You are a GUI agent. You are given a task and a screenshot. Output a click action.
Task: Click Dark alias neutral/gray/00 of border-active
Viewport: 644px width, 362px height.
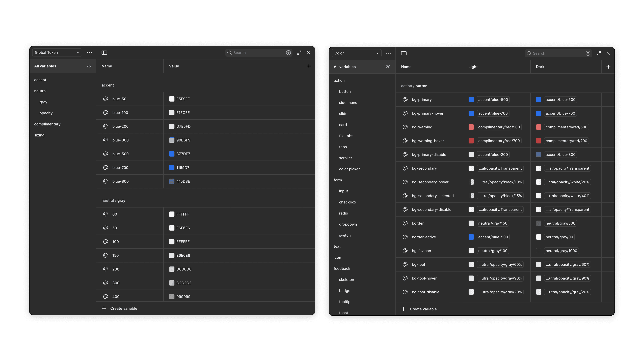559,237
